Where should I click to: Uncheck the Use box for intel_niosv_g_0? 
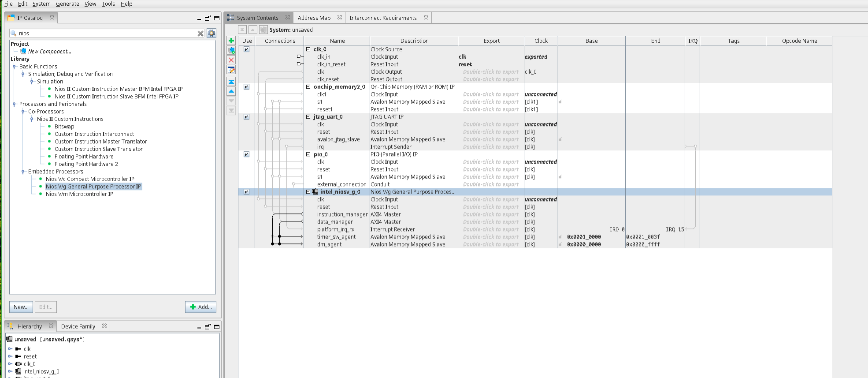point(247,192)
